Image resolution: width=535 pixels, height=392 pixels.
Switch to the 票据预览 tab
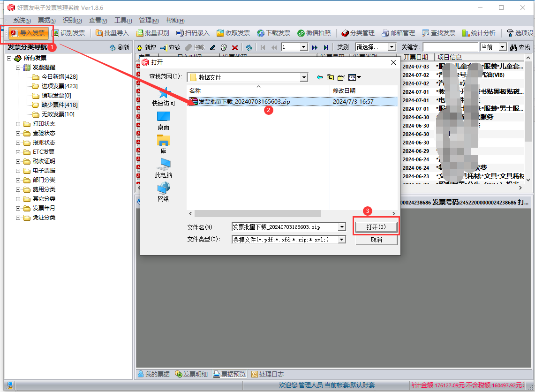230,374
